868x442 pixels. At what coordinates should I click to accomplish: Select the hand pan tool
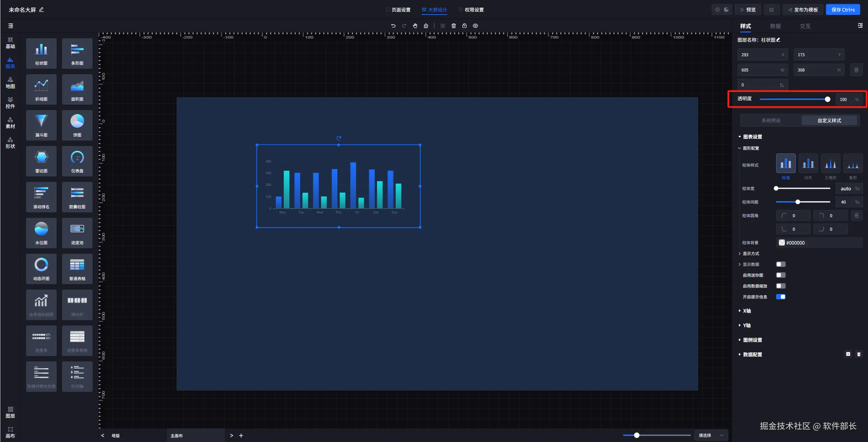click(415, 26)
